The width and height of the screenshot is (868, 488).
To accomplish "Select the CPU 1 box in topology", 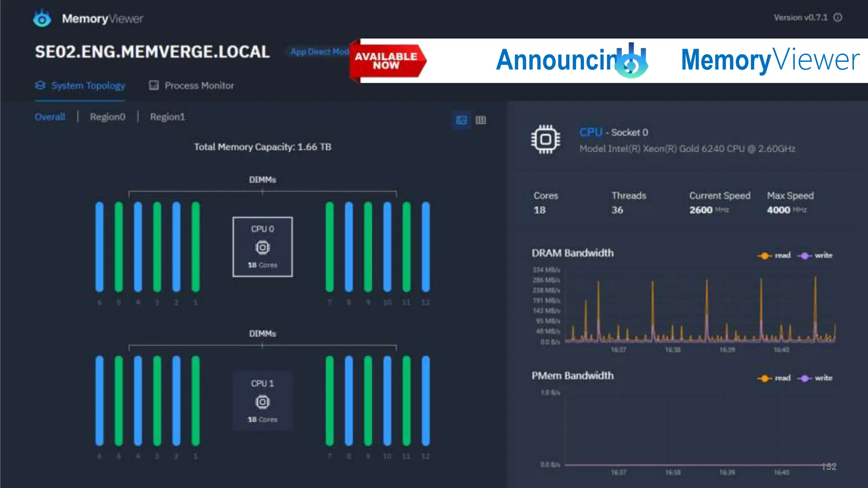I will [262, 401].
